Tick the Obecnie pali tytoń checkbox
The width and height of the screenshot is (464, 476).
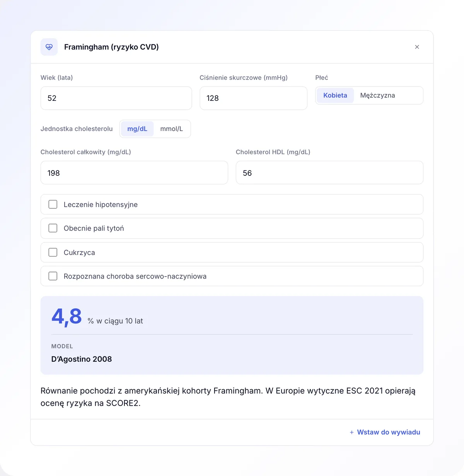click(53, 228)
